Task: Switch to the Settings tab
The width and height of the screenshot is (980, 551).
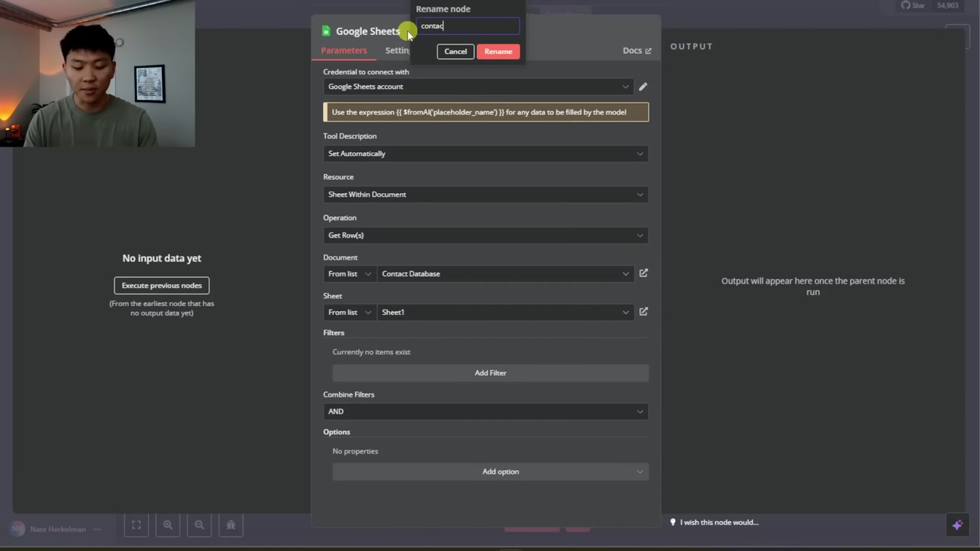Action: (x=398, y=50)
